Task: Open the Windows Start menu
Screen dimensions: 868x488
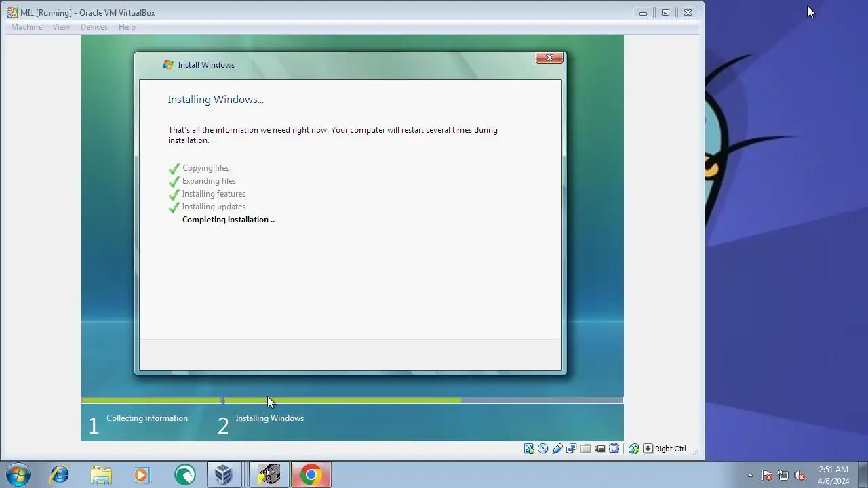Action: [18, 474]
